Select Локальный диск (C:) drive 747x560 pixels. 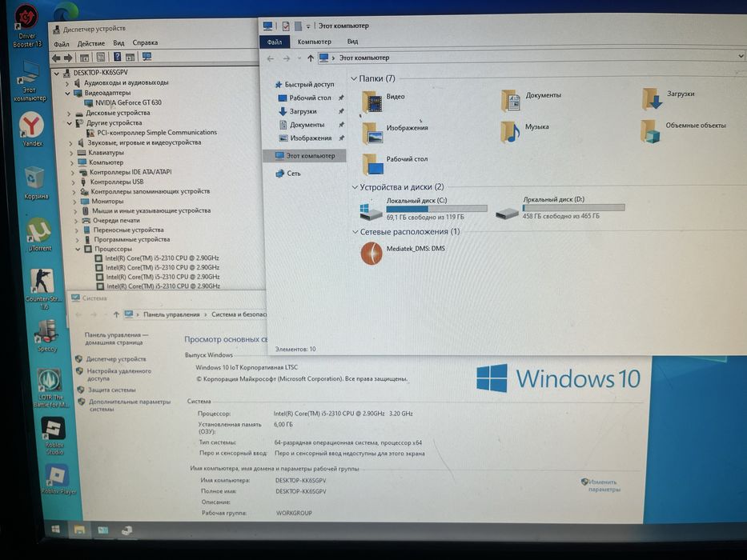point(423,209)
